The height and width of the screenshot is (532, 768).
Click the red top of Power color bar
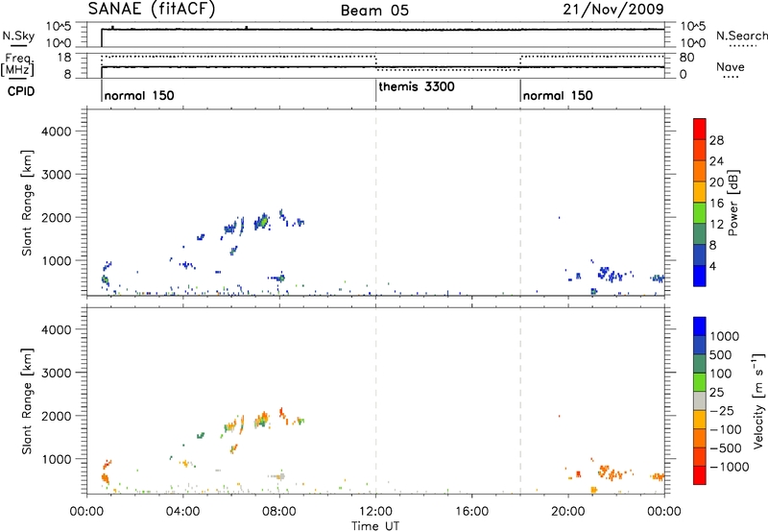(700, 129)
